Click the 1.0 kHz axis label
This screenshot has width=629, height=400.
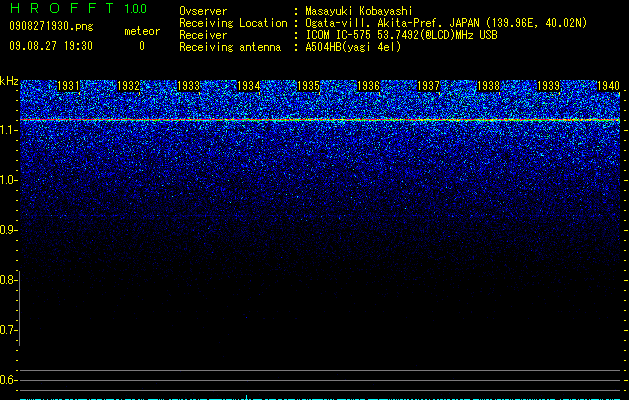pyautogui.click(x=8, y=180)
